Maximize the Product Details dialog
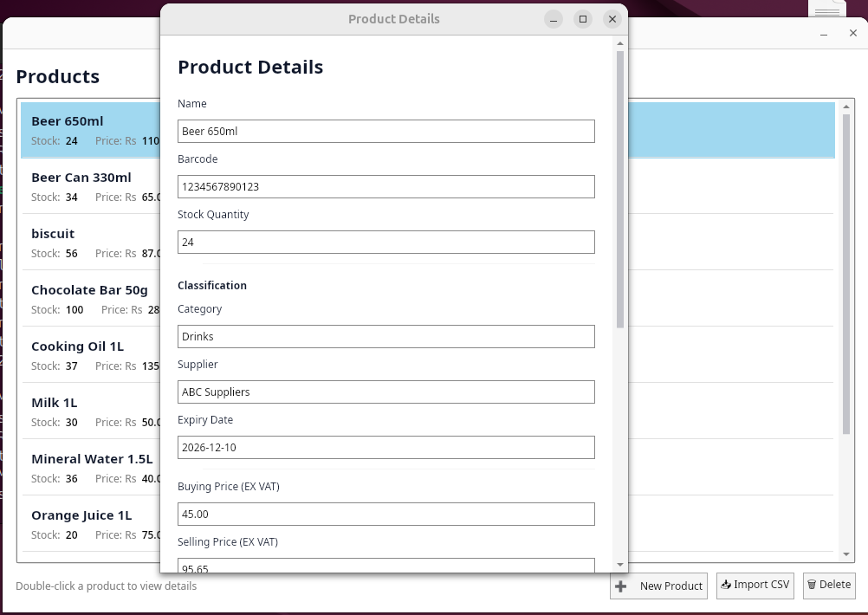868x615 pixels. tap(583, 19)
